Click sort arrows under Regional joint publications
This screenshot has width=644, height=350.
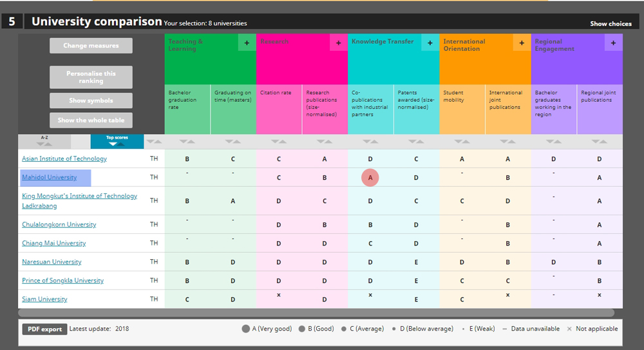[600, 141]
